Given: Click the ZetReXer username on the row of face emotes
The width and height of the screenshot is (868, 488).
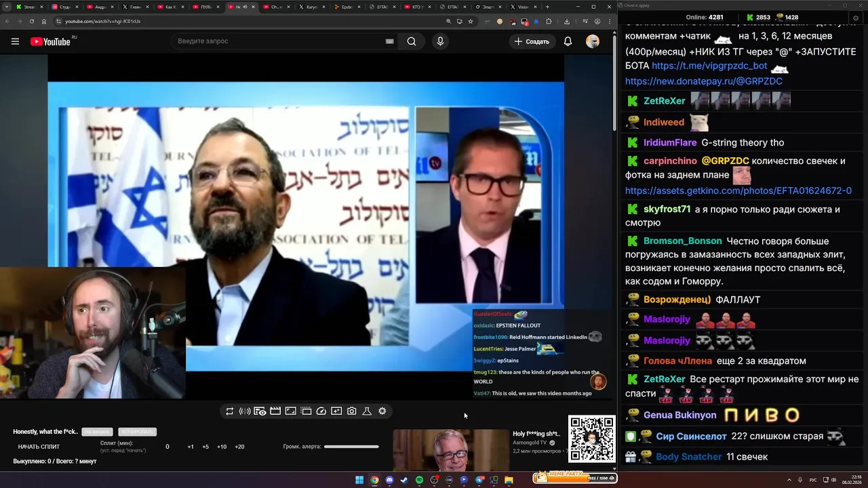Looking at the screenshot, I should [x=665, y=101].
